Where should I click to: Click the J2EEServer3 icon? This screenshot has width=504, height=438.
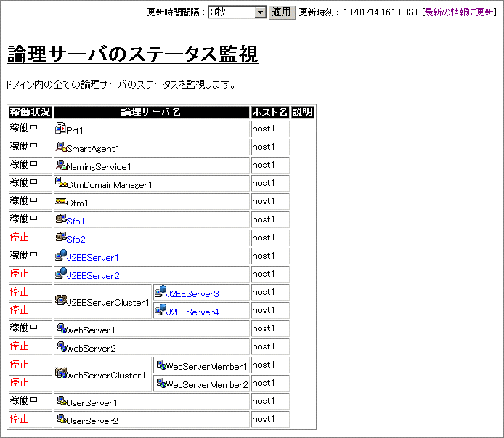click(x=160, y=291)
